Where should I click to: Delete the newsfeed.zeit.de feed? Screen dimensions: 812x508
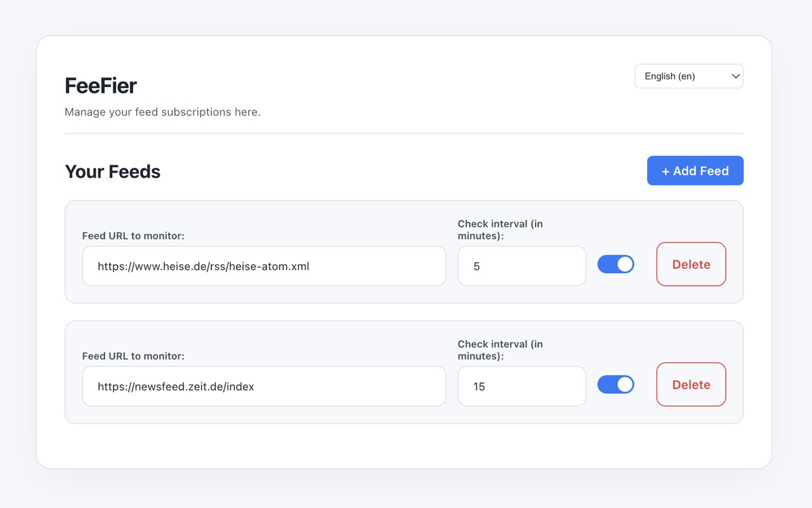point(691,384)
